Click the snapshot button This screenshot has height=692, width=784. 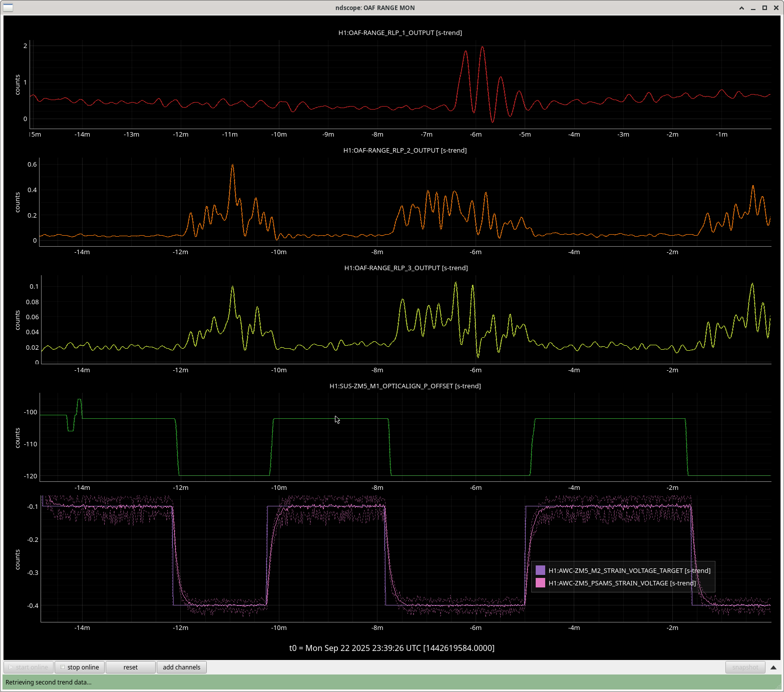[745, 667]
